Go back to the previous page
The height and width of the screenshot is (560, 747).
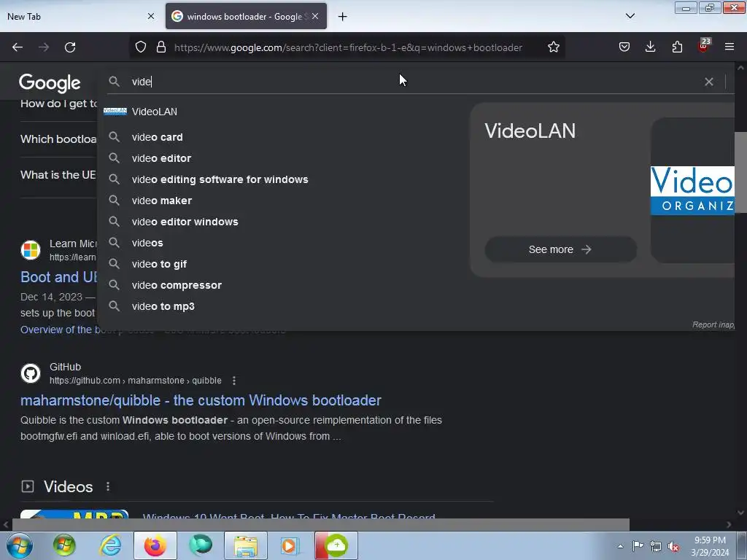[x=18, y=47]
